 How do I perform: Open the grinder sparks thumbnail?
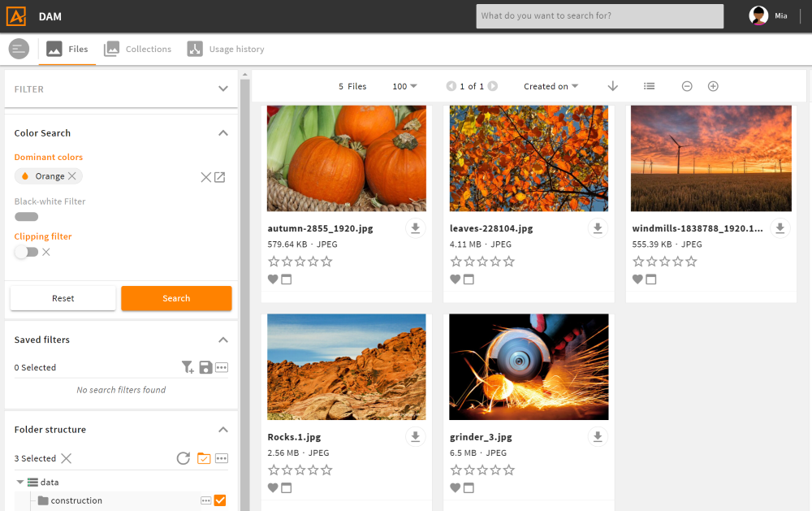(529, 366)
